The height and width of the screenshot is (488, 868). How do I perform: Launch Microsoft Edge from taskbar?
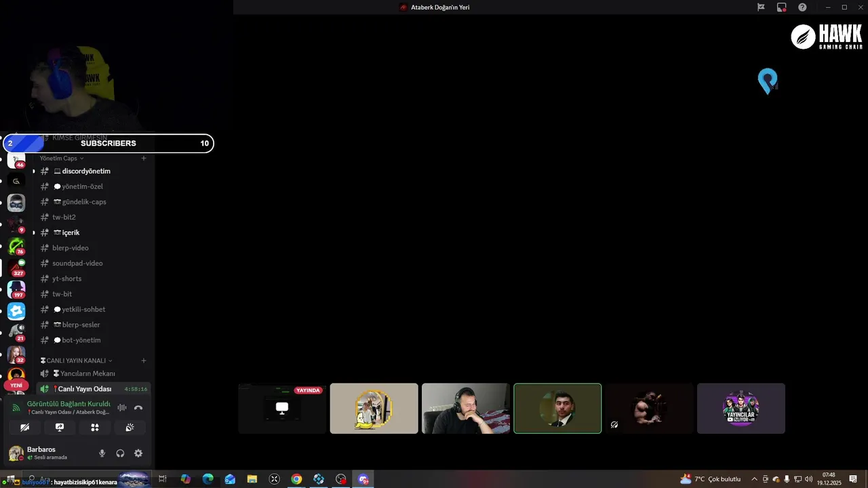tap(208, 479)
